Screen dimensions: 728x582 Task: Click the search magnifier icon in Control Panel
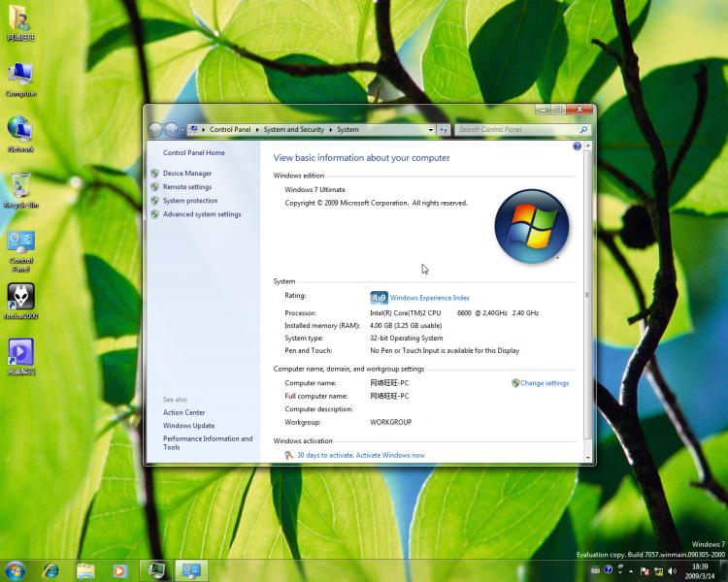583,129
